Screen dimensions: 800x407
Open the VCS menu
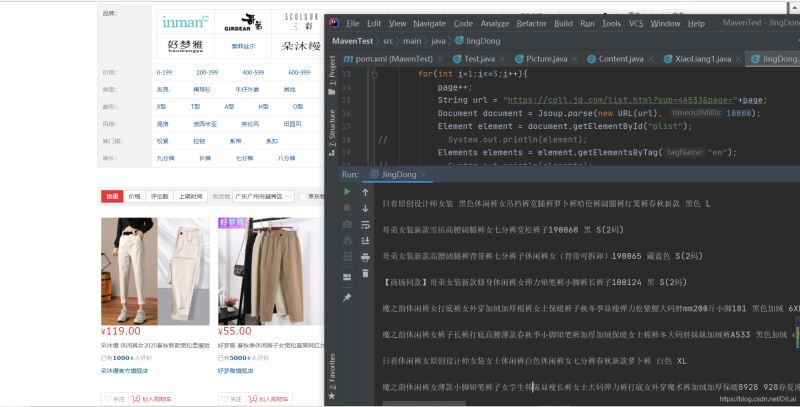tap(636, 23)
